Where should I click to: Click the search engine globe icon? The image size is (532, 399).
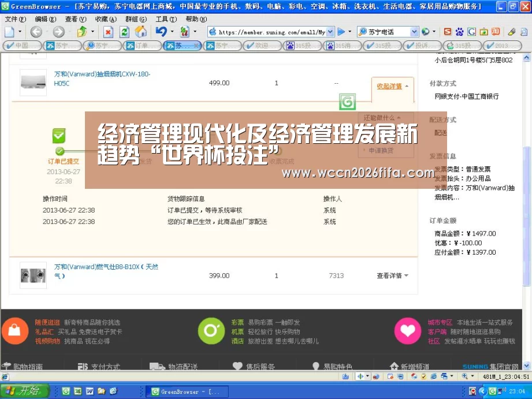point(426,32)
